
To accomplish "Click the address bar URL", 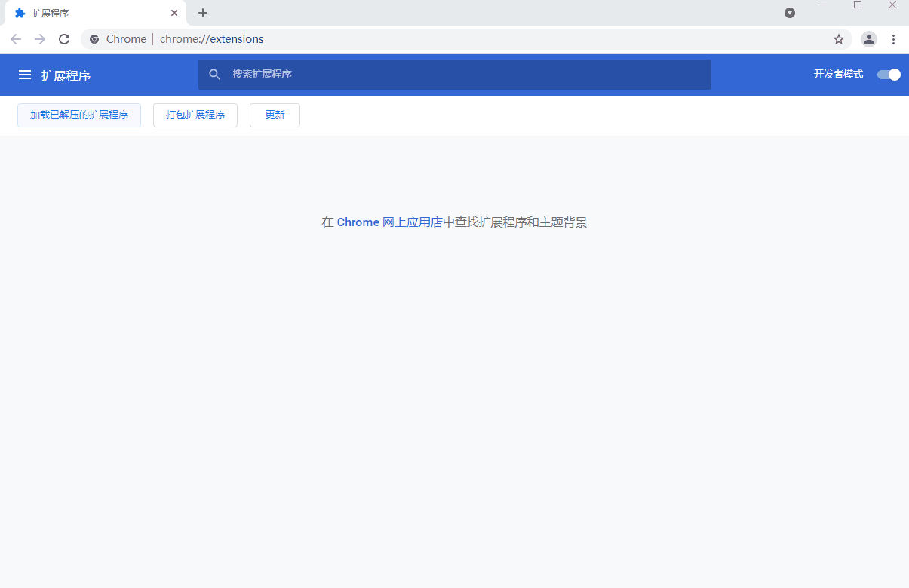I will coord(211,38).
